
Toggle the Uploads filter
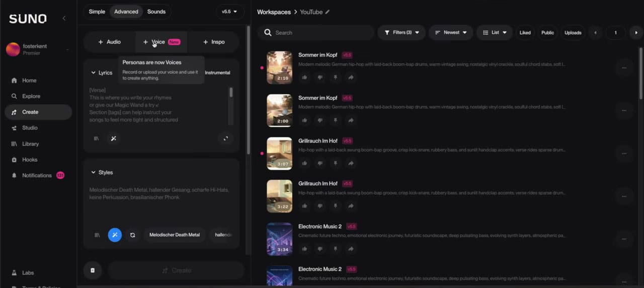573,33
